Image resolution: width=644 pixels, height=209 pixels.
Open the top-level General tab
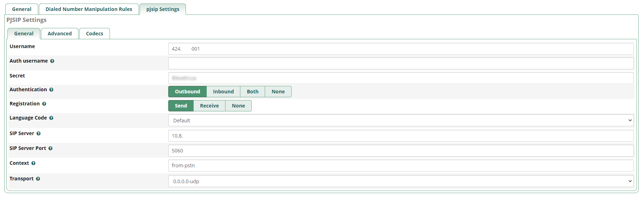click(x=22, y=9)
